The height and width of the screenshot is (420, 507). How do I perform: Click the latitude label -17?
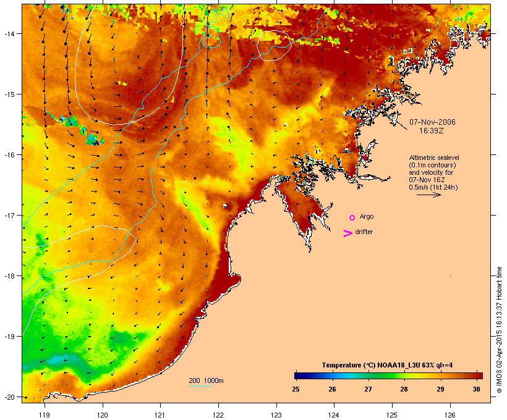click(9, 216)
